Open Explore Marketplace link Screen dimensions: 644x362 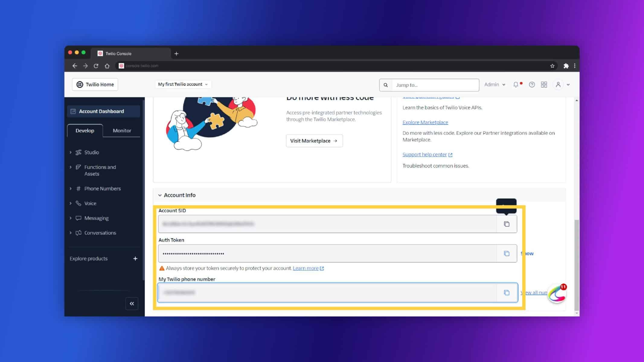[x=425, y=122]
